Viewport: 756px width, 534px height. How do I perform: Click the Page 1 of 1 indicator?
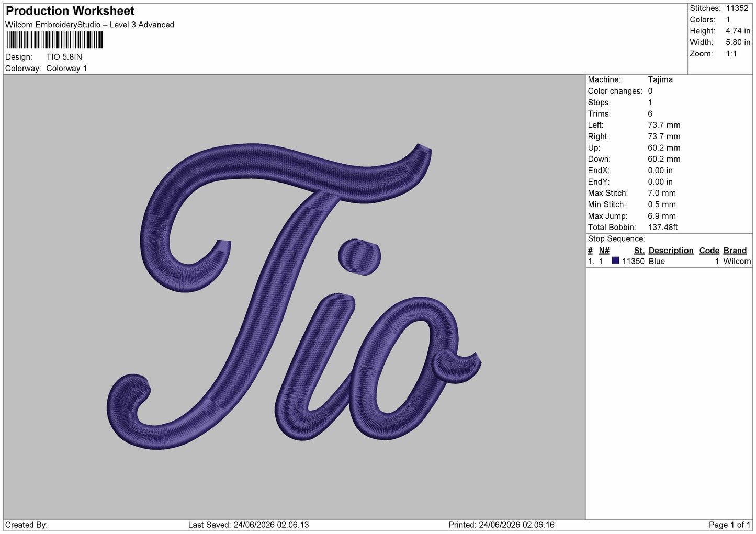[x=729, y=525]
